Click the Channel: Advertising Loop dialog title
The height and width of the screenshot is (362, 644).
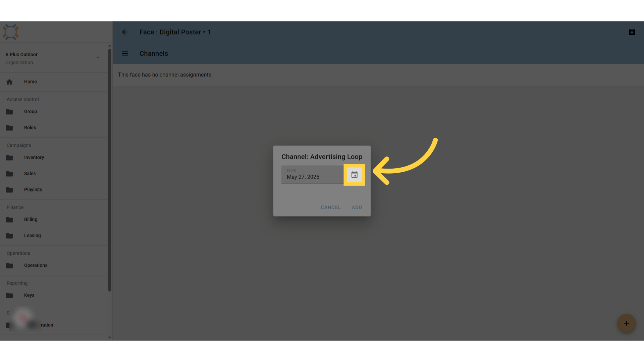tap(322, 157)
